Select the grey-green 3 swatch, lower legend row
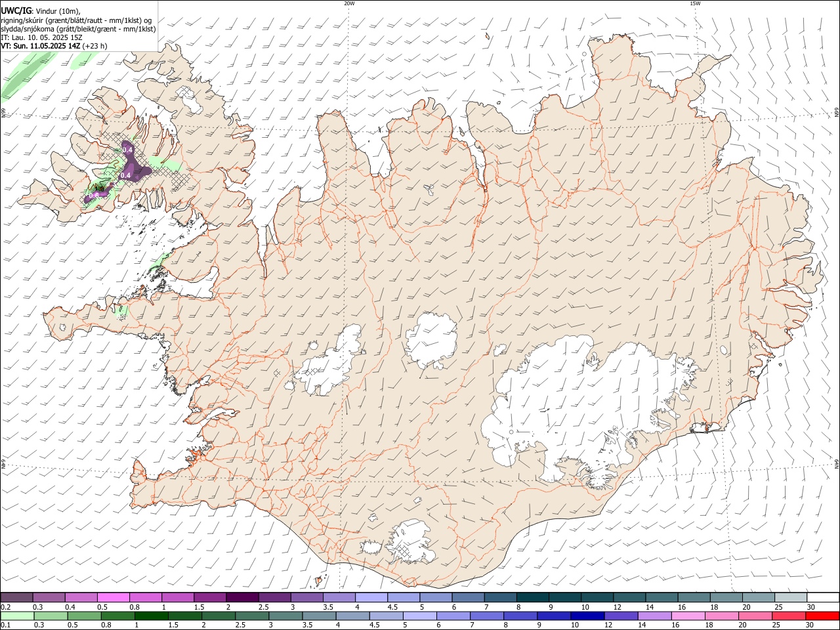 pyautogui.click(x=285, y=616)
